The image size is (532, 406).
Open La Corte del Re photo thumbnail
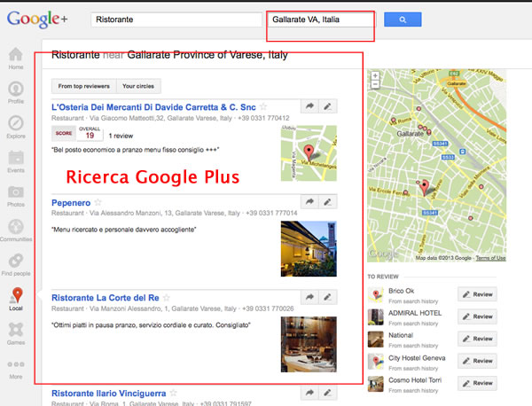click(x=309, y=344)
